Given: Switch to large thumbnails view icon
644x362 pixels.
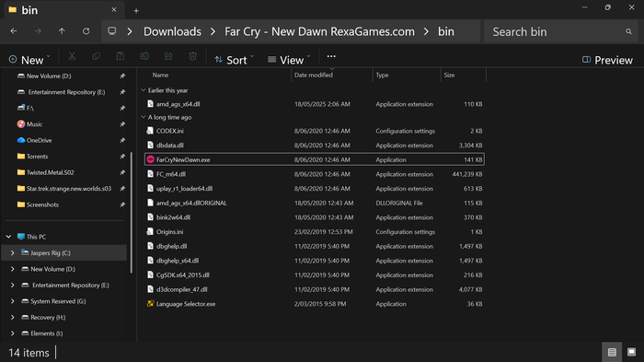Looking at the screenshot, I should (631, 352).
